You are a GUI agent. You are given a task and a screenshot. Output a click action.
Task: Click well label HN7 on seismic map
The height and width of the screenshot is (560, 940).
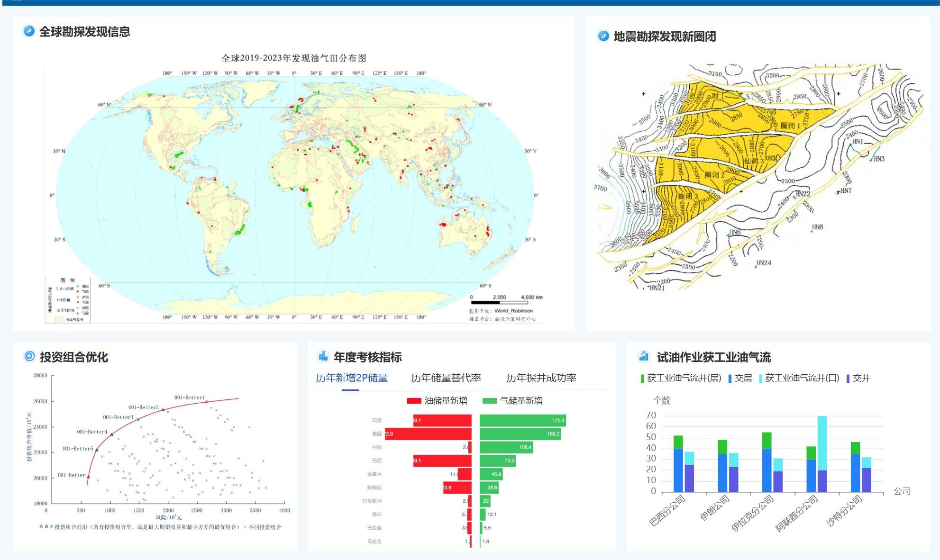pyautogui.click(x=846, y=190)
